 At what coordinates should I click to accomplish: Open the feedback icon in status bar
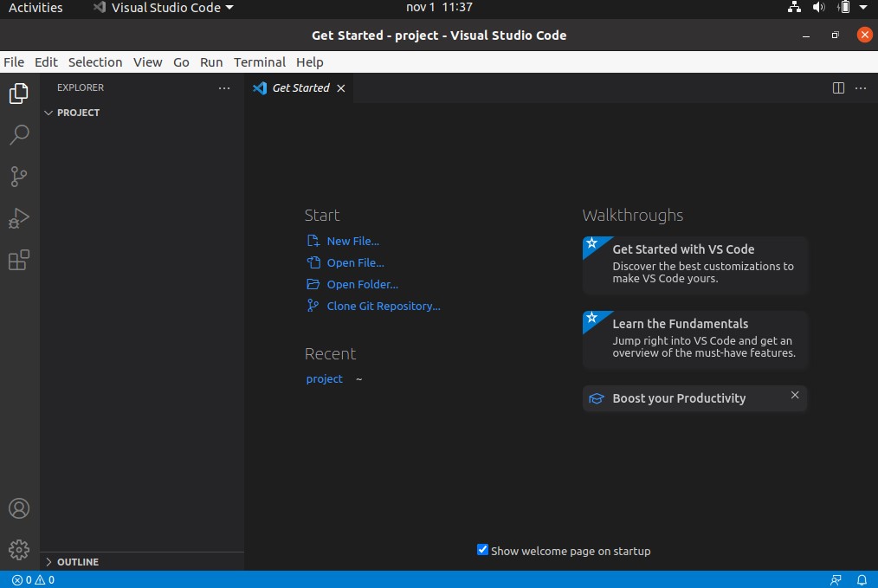point(836,579)
